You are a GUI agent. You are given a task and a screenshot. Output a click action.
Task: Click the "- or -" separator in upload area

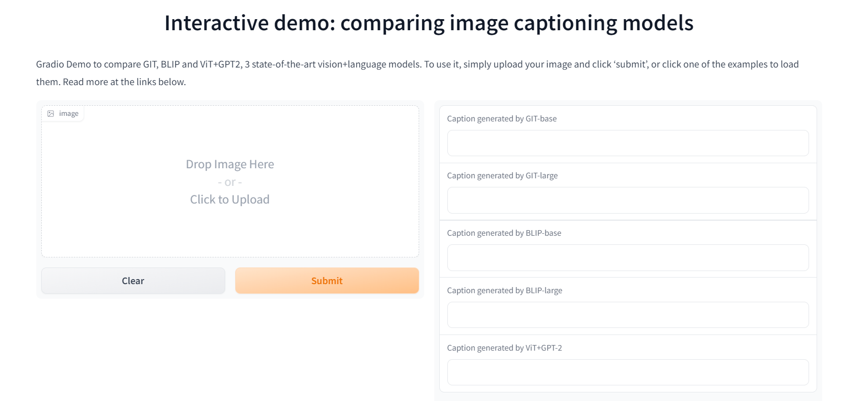[230, 182]
